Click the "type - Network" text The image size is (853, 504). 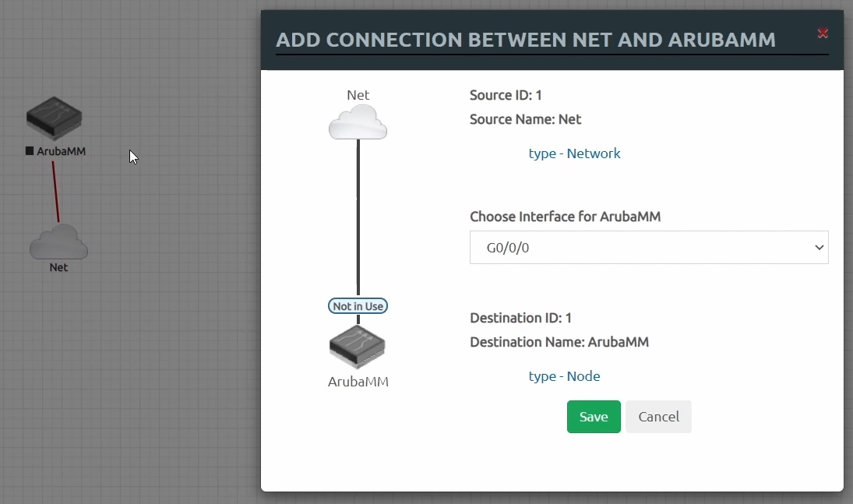574,153
